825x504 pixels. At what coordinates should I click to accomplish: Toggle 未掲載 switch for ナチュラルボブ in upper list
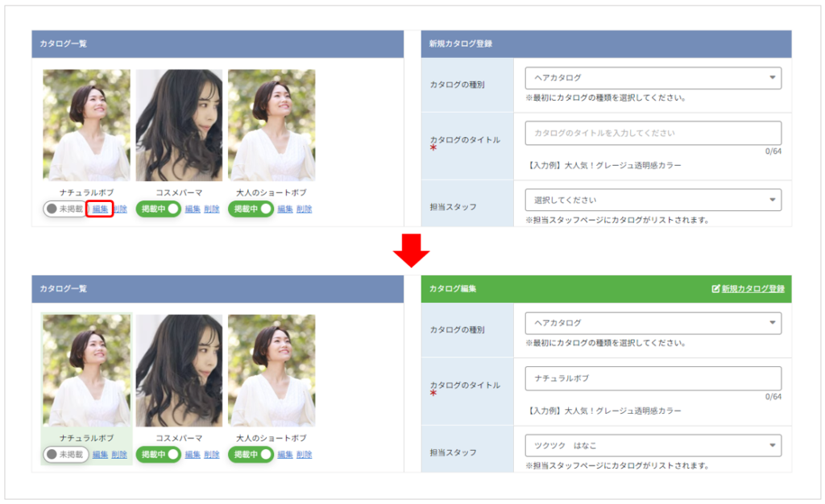click(x=64, y=209)
